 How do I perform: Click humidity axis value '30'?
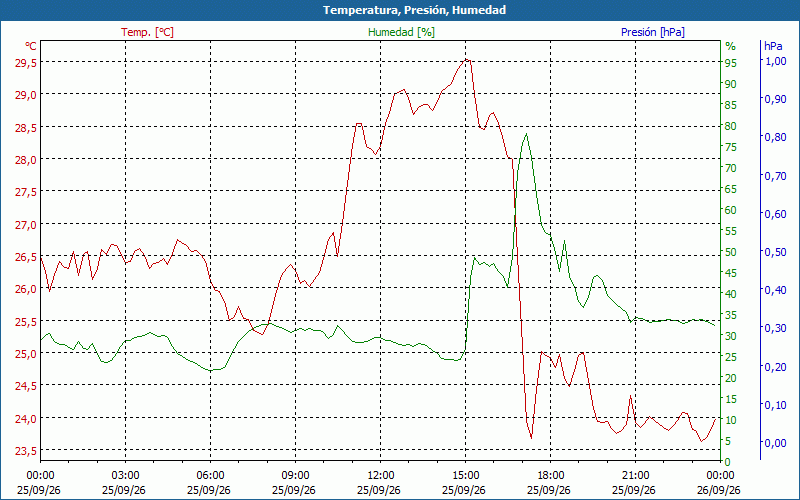click(731, 336)
